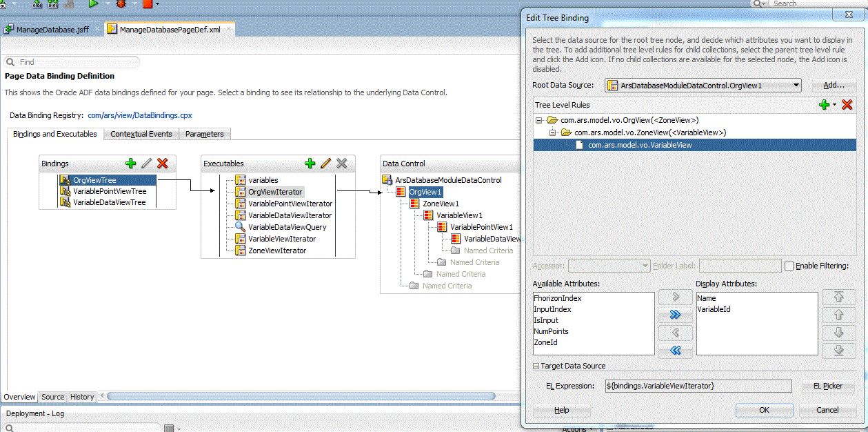
Task: Add a new binding with the green plus icon
Action: (131, 164)
